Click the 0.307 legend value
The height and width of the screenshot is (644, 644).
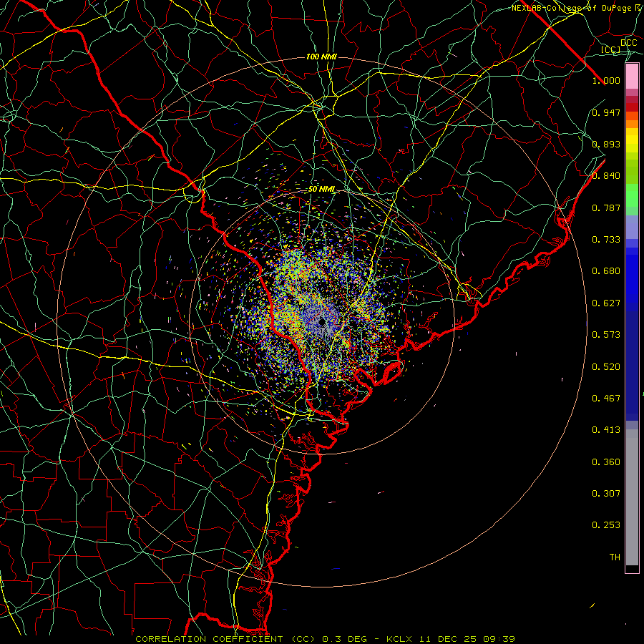(x=606, y=494)
